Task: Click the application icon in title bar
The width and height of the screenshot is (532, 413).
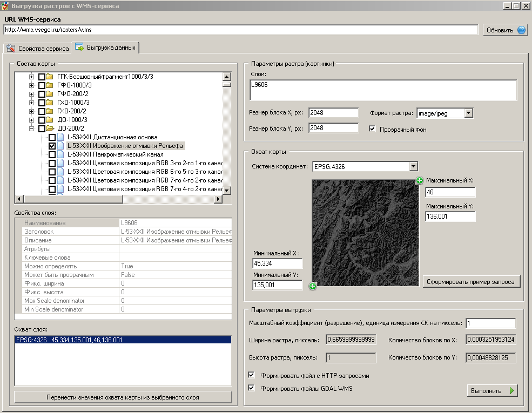Action: [5, 6]
